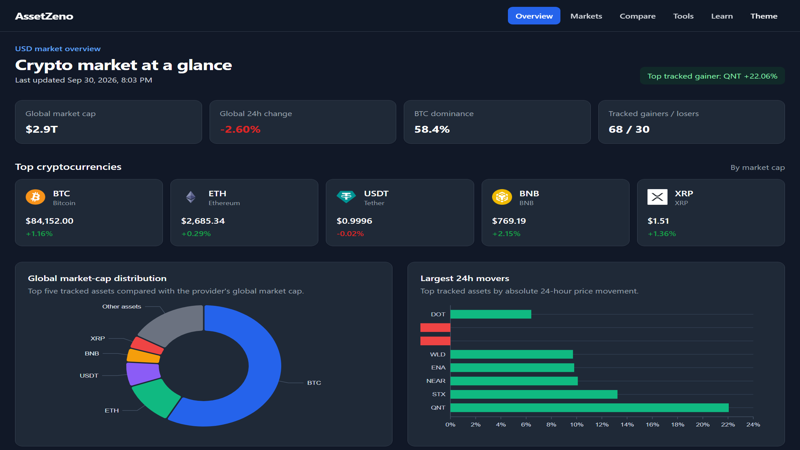The width and height of the screenshot is (800, 450).
Task: Click the ENA bar in movers chart
Action: (x=512, y=368)
